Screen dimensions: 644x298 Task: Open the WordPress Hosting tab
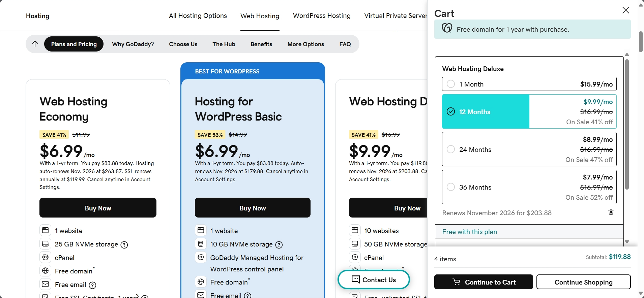tap(321, 16)
